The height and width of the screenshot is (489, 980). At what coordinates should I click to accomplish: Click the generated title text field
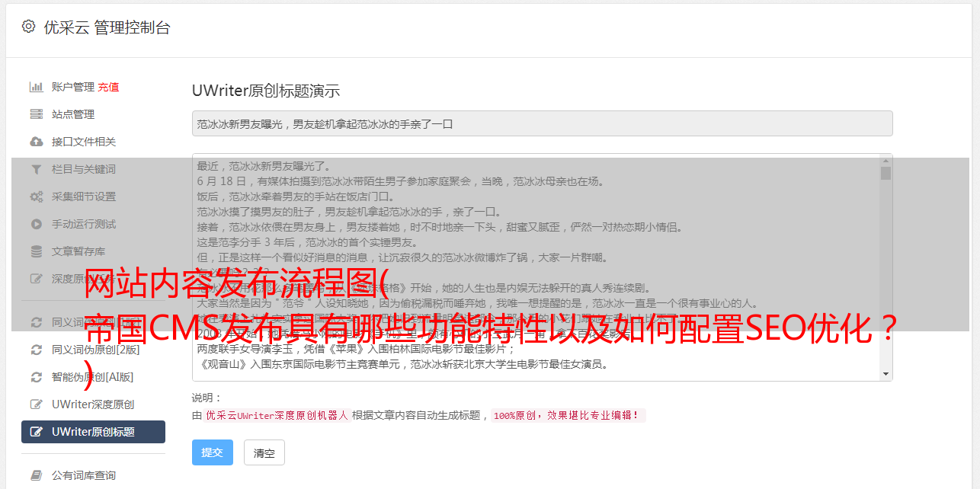(x=542, y=123)
